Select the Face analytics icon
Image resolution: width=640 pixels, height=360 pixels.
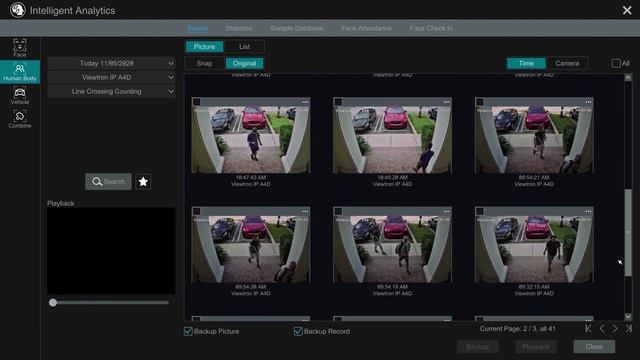[20, 48]
